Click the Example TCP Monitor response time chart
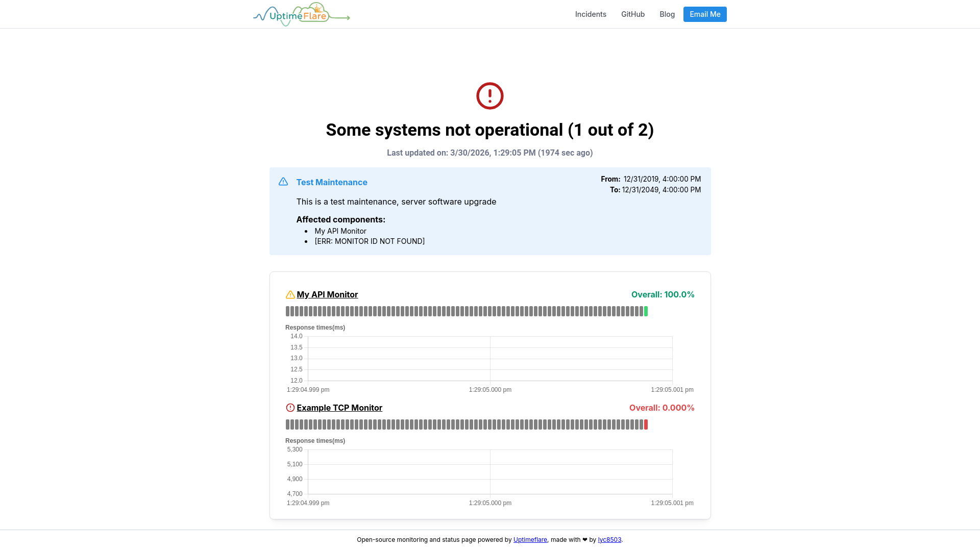This screenshot has width=980, height=551. point(490,472)
